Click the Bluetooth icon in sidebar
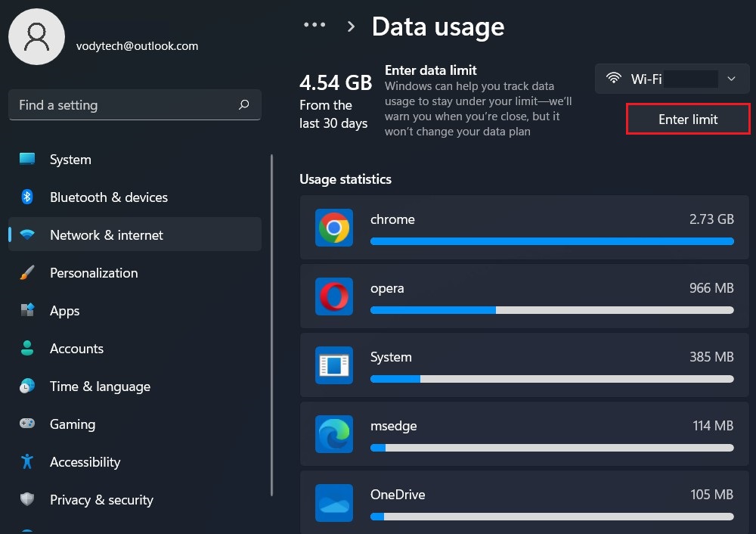Viewport: 756px width, 534px height. (27, 197)
